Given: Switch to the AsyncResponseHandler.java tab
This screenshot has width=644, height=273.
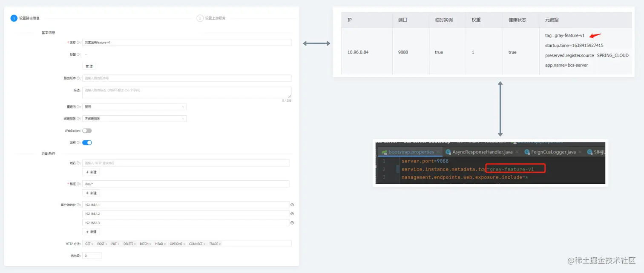Looking at the screenshot, I should [x=482, y=152].
